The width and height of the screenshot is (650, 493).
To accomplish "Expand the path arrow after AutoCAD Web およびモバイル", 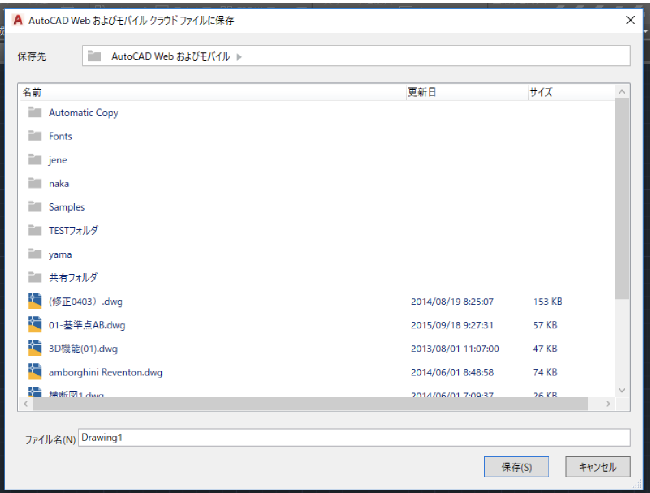I will [239, 57].
